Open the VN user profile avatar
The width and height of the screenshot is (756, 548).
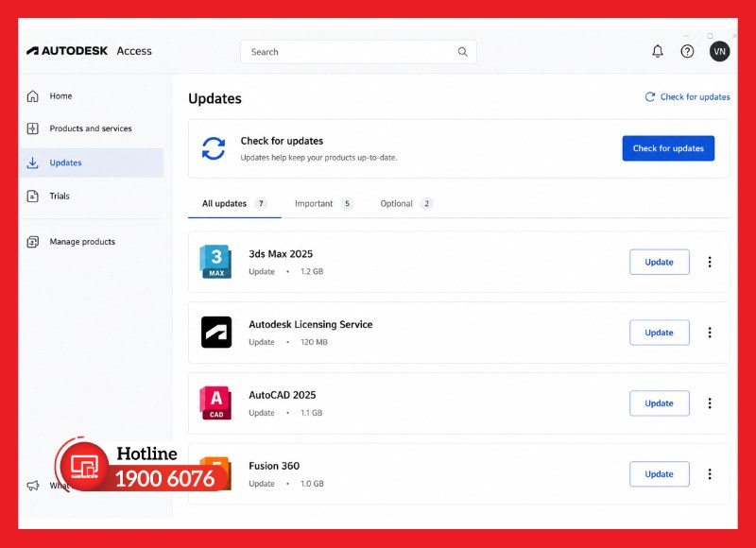click(719, 51)
